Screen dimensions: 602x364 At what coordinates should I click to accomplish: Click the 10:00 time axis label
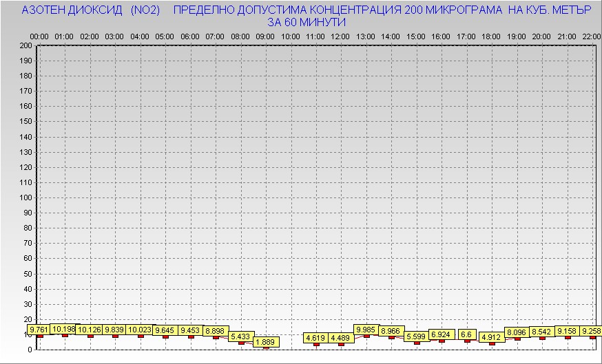pos(291,36)
